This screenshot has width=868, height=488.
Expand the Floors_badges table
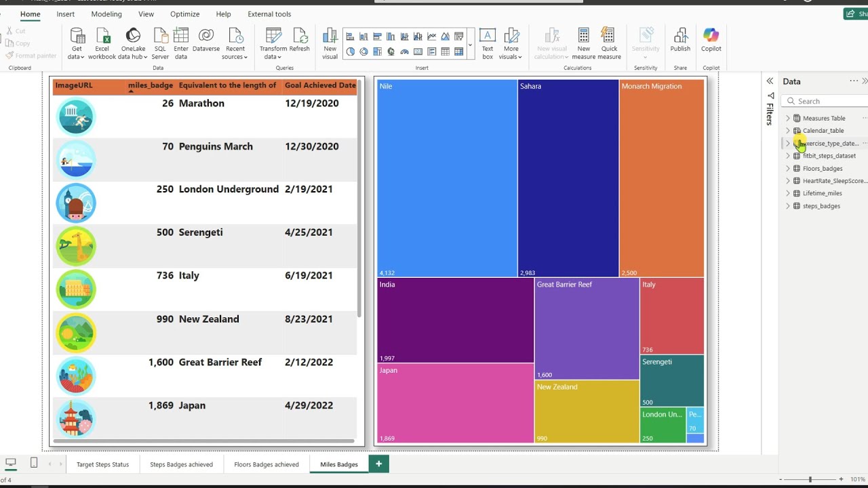[788, 168]
